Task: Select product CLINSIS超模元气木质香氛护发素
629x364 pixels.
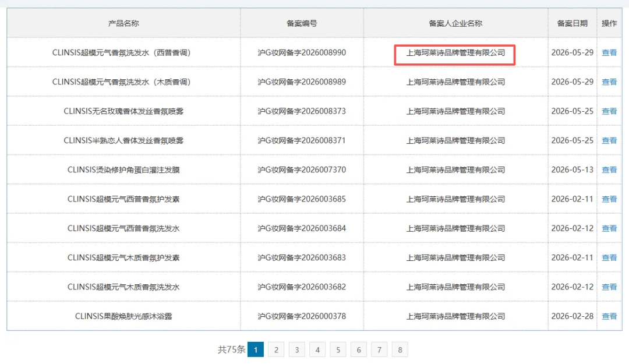Action: [x=123, y=257]
